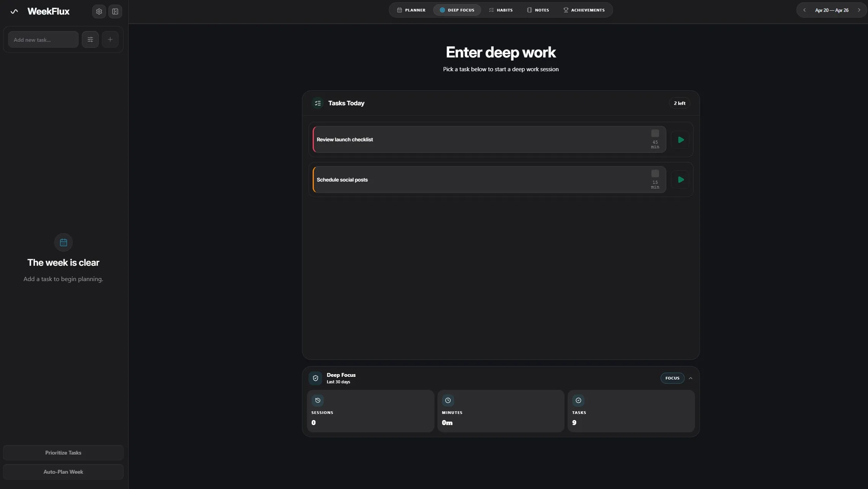Click the Auto-Plan Week button
Screen dimensions: 868x489
[x=63, y=471]
